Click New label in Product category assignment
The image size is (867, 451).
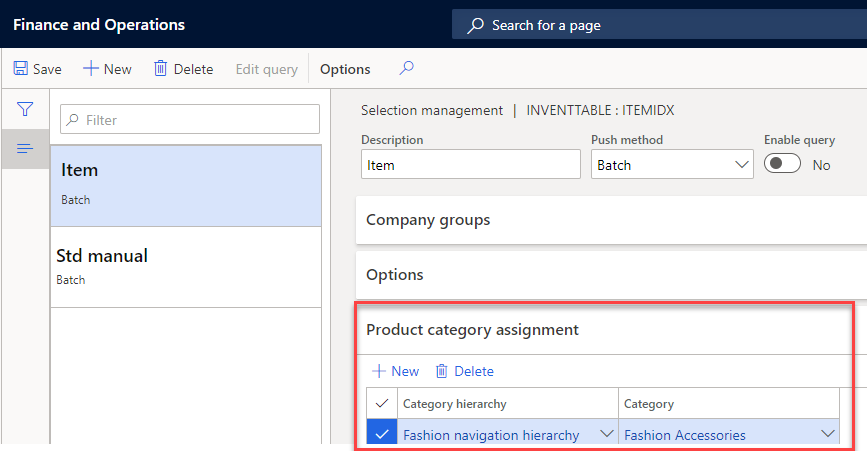(x=405, y=371)
